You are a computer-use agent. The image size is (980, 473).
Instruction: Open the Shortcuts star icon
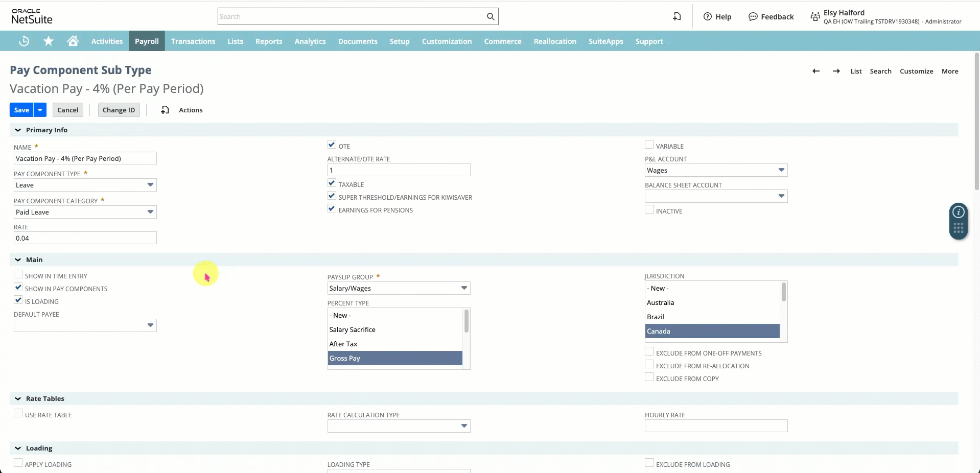point(49,41)
